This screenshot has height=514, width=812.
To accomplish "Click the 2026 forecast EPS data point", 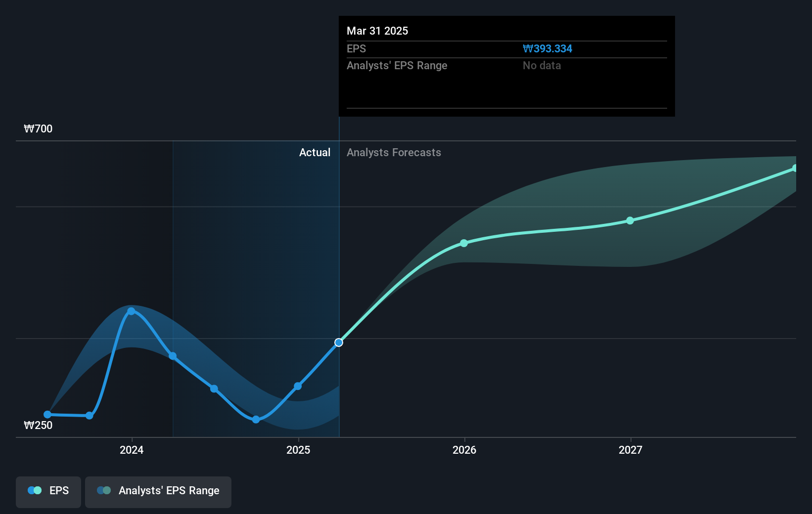I will (x=464, y=243).
